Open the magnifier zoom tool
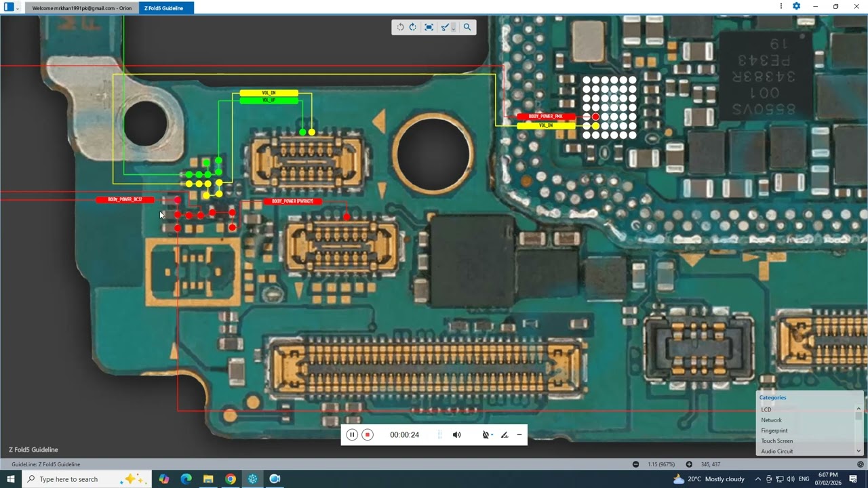868x488 pixels. [x=468, y=27]
